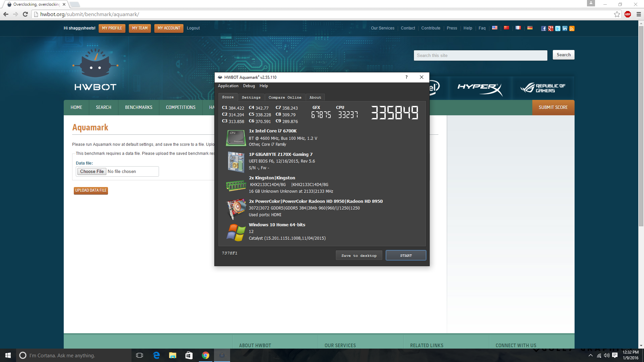
Task: Click the Choose File button
Action: [x=92, y=171]
